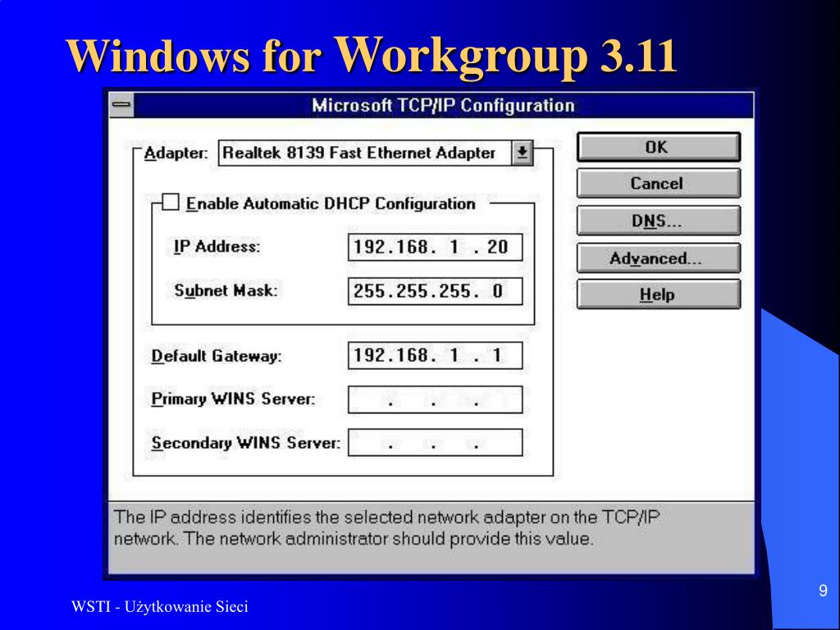Open the DNS settings button
Viewport: 840px width, 630px height.
(x=659, y=221)
